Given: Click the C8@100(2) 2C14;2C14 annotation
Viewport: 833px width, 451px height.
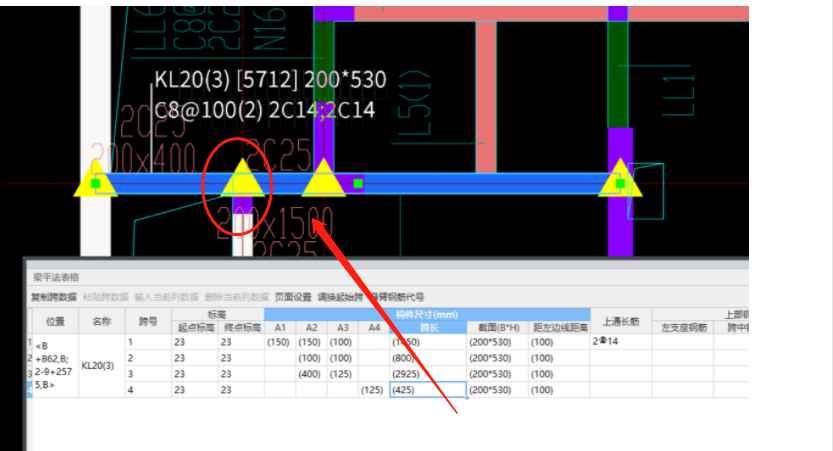Looking at the screenshot, I should [x=265, y=110].
